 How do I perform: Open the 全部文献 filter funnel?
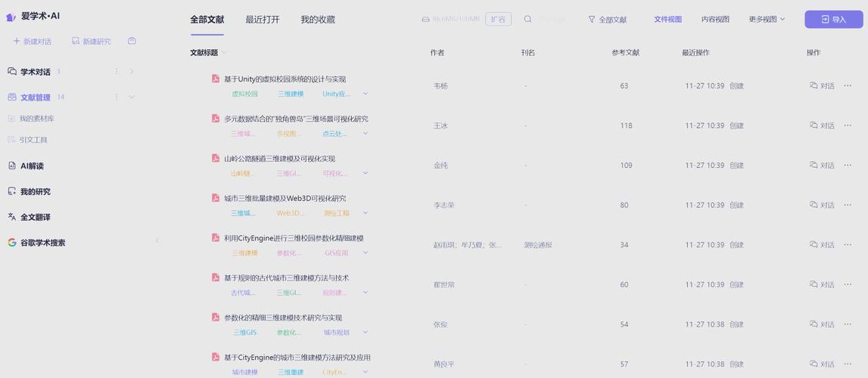[x=607, y=20]
